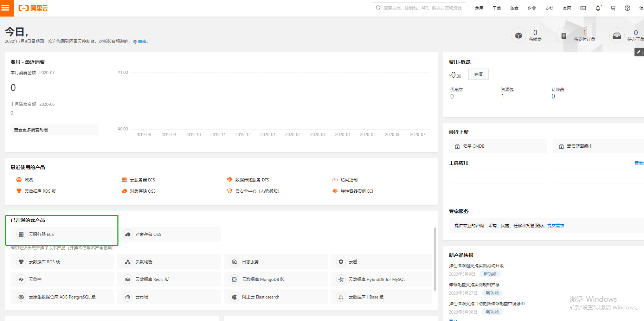Open 对象存储 OSS under 已开通的云产品
Viewport: 644px width, 321px height.
pyautogui.click(x=169, y=235)
